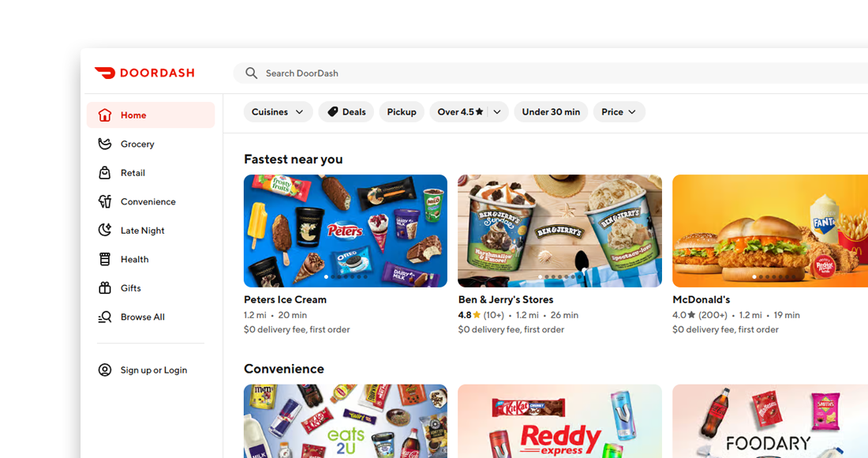Open the Over 4.5 rating chevron
The width and height of the screenshot is (868, 458).
[x=497, y=112]
